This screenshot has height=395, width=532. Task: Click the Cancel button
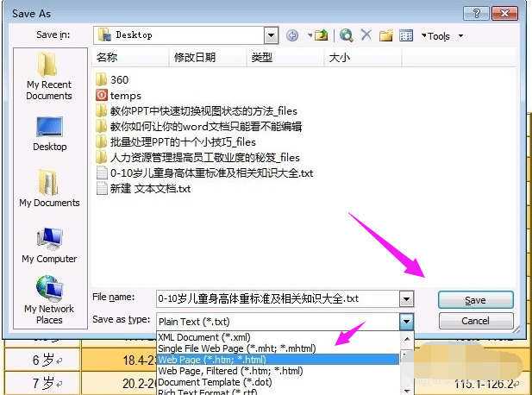tap(475, 321)
